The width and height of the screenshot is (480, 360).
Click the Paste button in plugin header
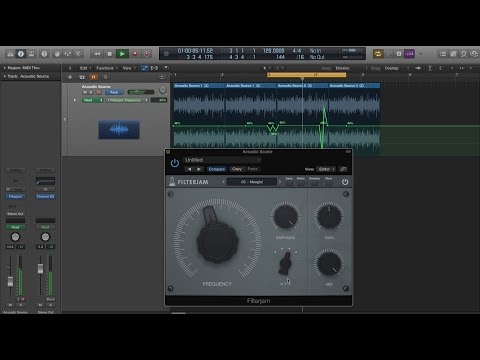pos(252,169)
